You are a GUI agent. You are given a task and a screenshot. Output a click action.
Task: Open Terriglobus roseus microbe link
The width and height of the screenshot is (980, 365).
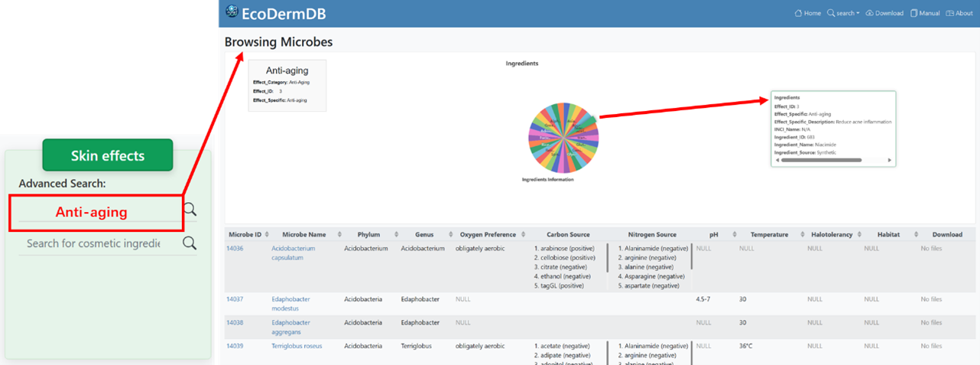297,346
